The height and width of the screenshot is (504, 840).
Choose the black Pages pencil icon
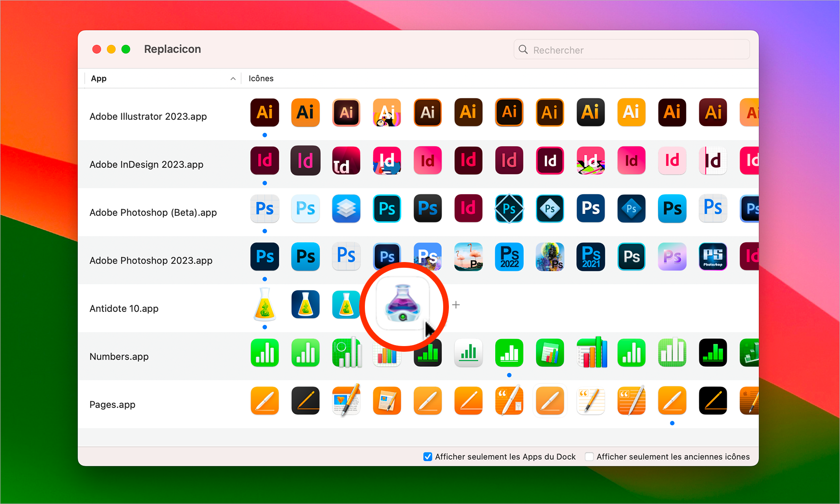pyautogui.click(x=713, y=400)
